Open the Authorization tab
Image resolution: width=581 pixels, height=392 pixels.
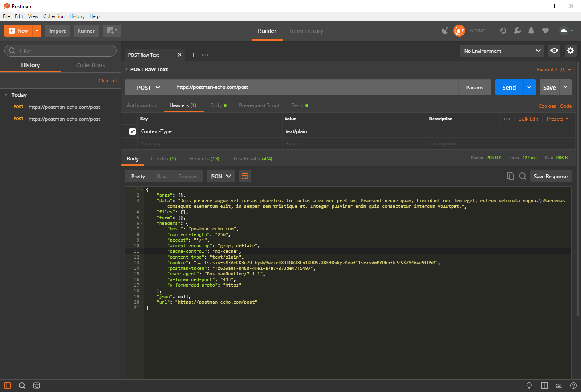tap(142, 105)
